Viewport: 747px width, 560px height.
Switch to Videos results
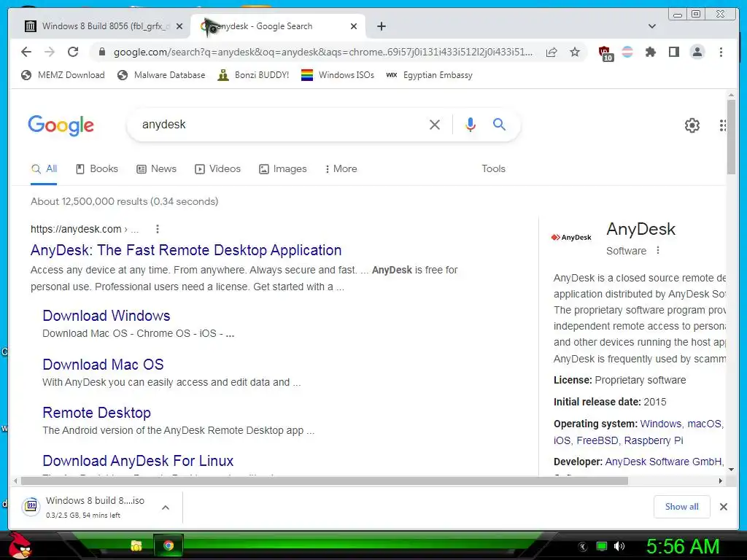click(x=217, y=168)
